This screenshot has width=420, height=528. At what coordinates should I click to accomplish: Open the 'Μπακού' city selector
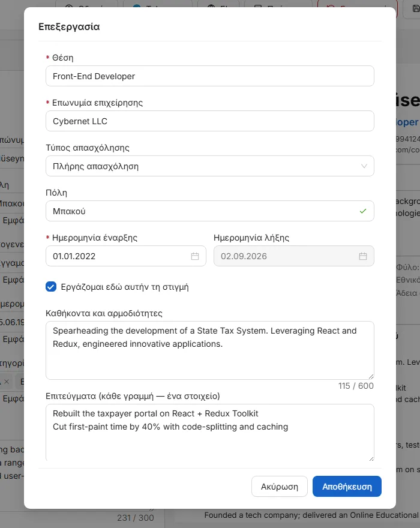(x=210, y=211)
